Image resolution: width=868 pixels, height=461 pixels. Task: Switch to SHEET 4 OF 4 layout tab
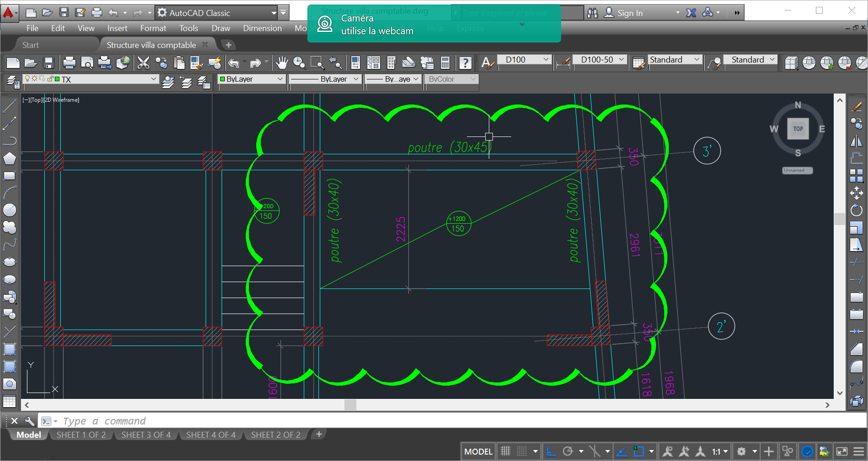click(211, 435)
